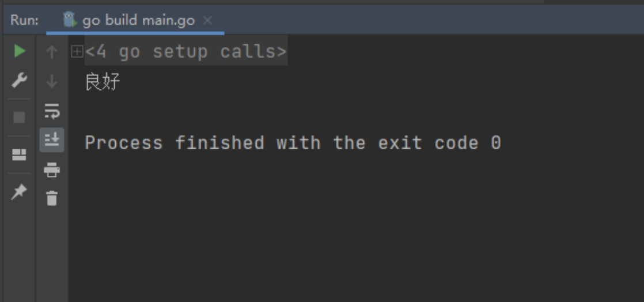Restore layout icon in Run sidebar
644x302 pixels.
(20, 154)
